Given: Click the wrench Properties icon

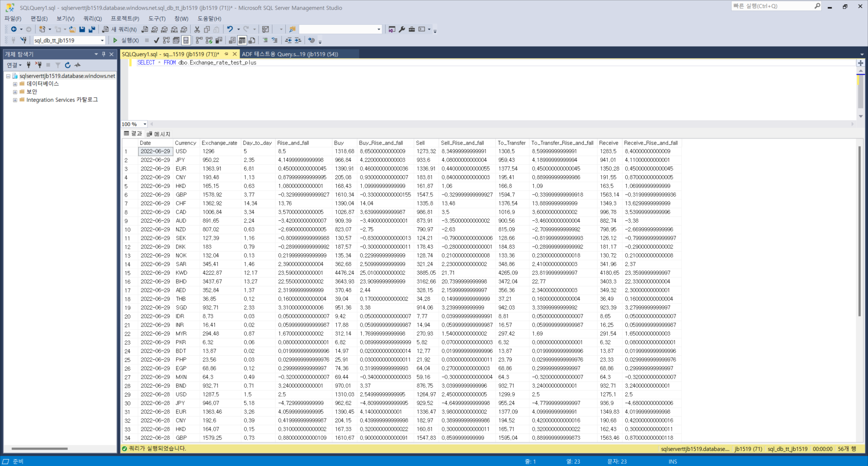Looking at the screenshot, I should [x=401, y=29].
